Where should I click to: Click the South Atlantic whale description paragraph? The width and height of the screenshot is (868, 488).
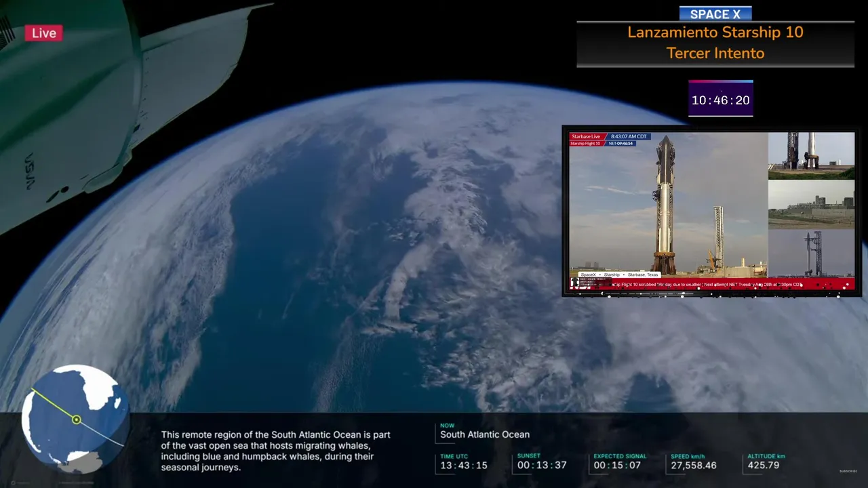275,451
